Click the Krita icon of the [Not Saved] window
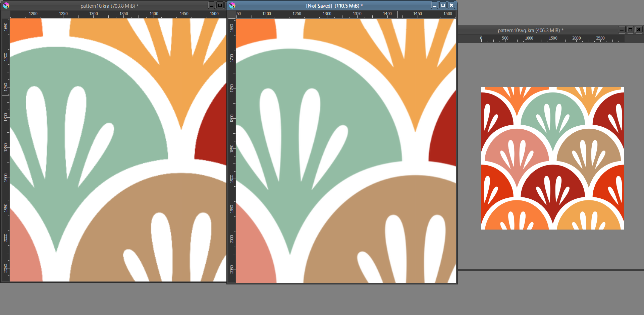Screen dimensions: 644x315 [232, 6]
